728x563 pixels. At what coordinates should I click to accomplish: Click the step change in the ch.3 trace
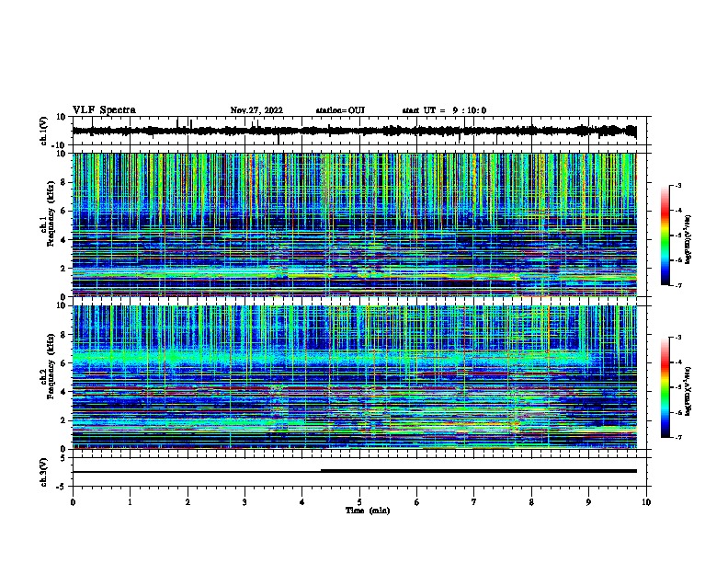322,471
